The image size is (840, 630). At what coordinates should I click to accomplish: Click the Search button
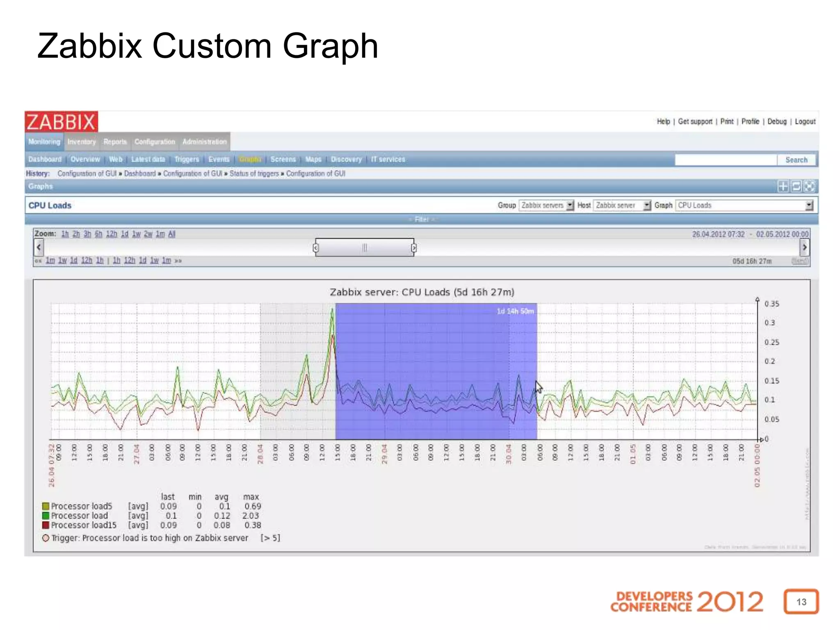coord(796,160)
